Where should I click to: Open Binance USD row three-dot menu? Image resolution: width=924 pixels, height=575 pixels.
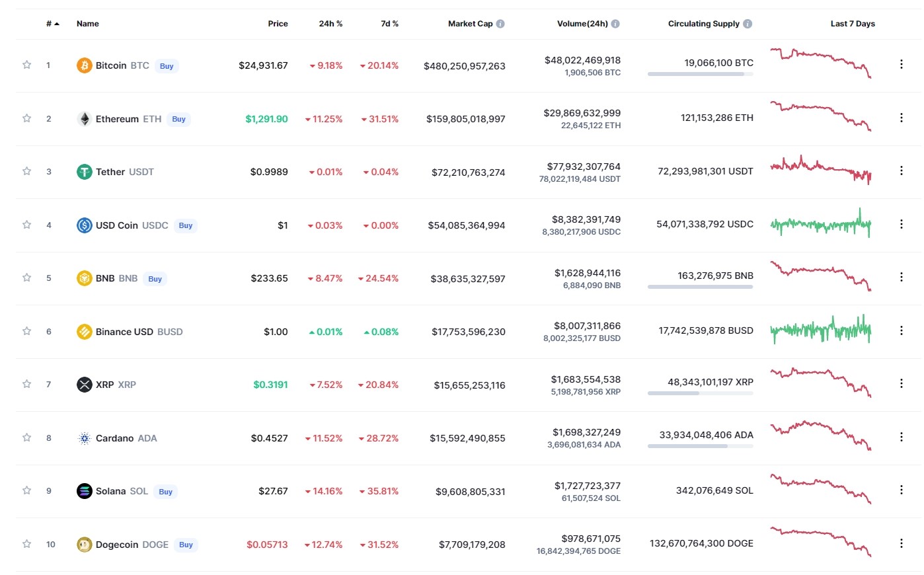pos(902,330)
